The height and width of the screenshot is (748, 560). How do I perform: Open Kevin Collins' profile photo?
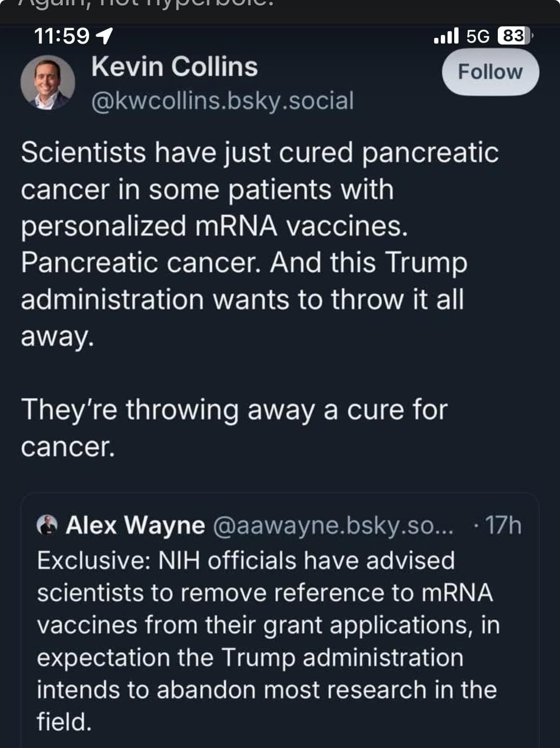[x=47, y=82]
